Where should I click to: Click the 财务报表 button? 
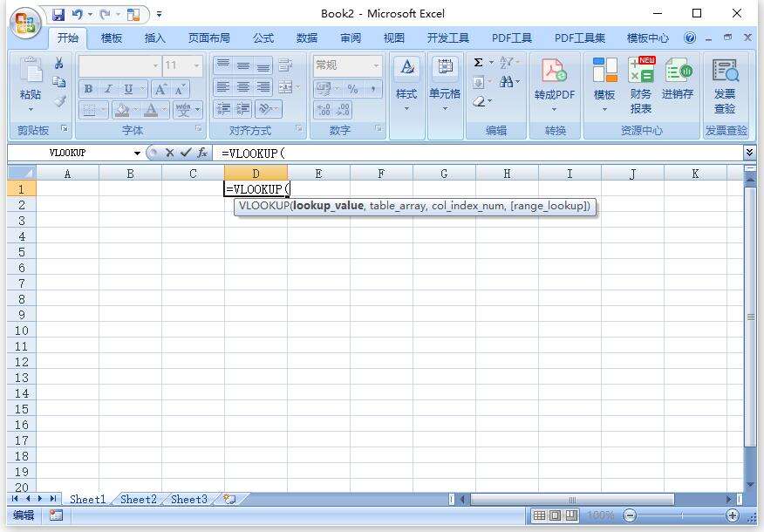(641, 85)
